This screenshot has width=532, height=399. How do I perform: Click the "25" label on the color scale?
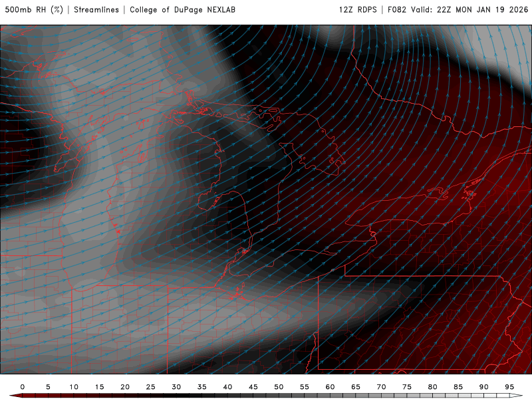click(x=151, y=387)
